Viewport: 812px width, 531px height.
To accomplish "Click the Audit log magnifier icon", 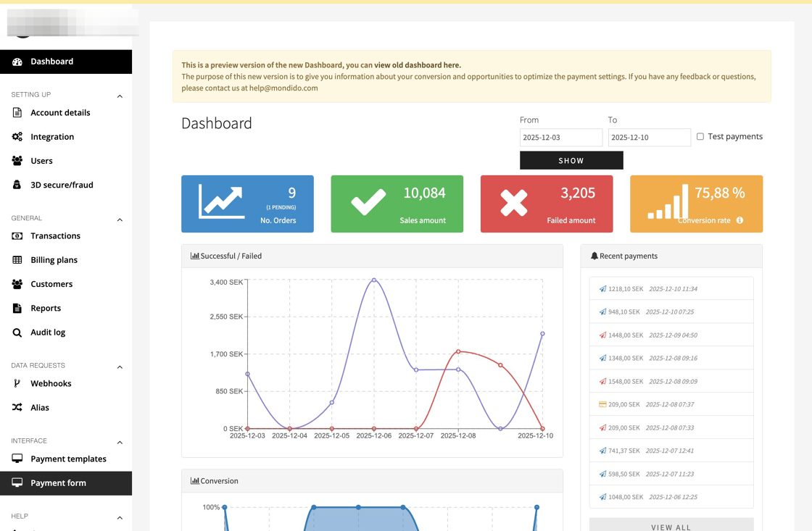I will coord(17,333).
